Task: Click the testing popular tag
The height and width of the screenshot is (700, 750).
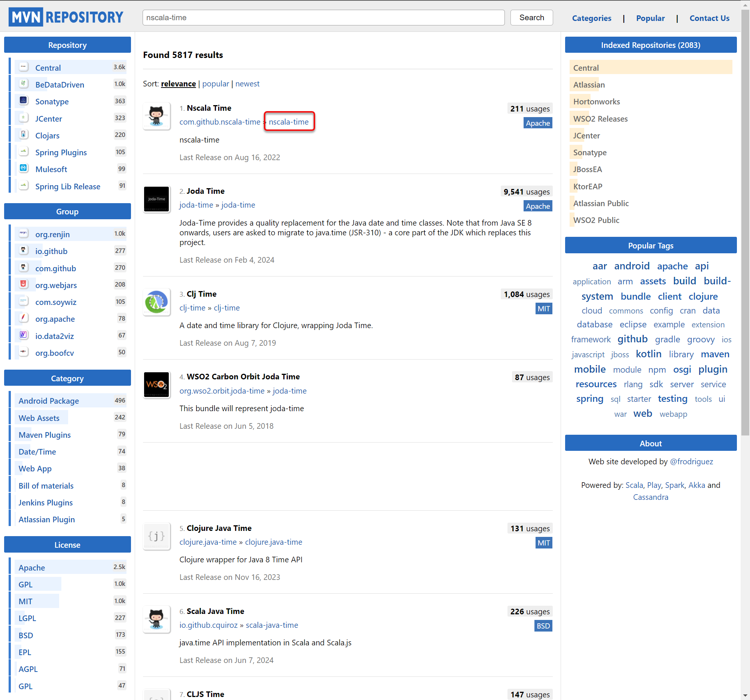Action: point(672,399)
